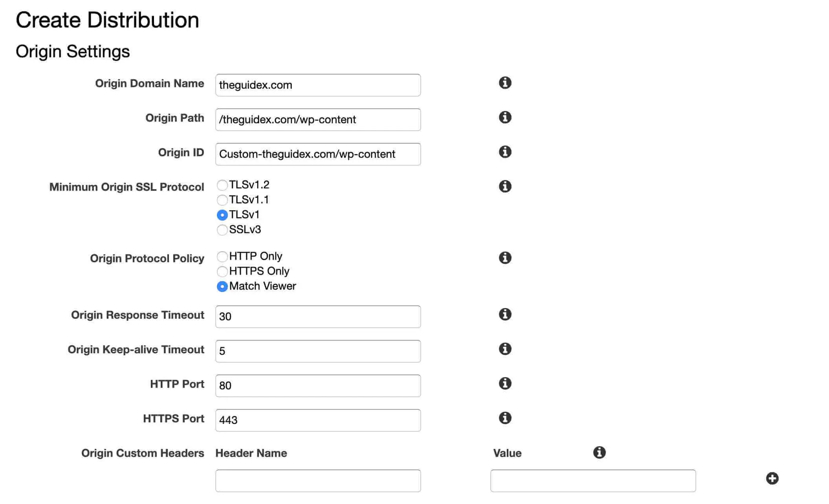Image resolution: width=829 pixels, height=504 pixels.
Task: Click the HTTPS Port value box
Action: coord(317,420)
